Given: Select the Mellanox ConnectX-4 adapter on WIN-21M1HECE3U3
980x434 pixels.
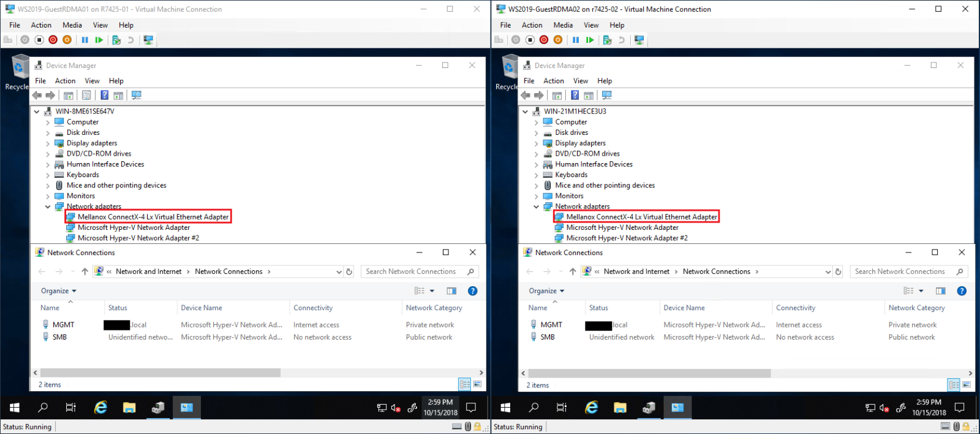Looking at the screenshot, I should (x=641, y=217).
